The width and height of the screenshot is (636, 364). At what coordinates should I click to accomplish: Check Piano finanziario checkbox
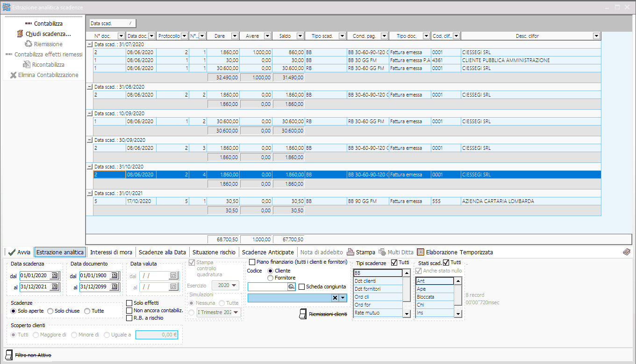tap(252, 262)
